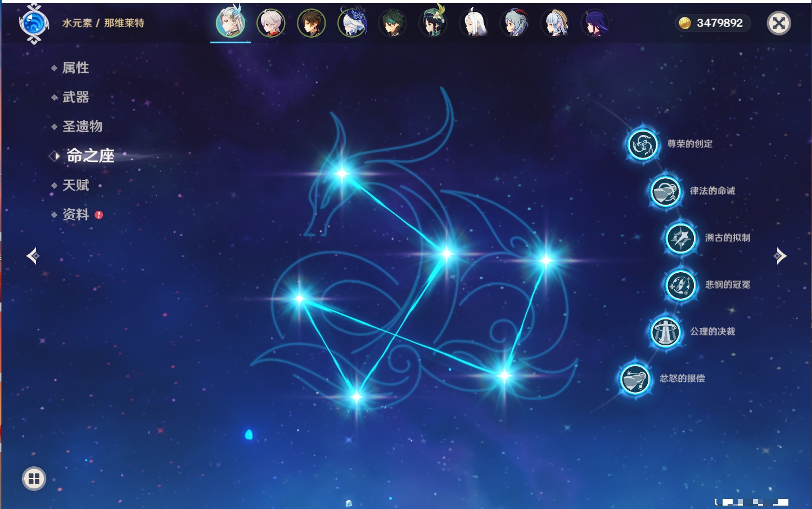Go to the 武器 weapon menu

point(75,97)
